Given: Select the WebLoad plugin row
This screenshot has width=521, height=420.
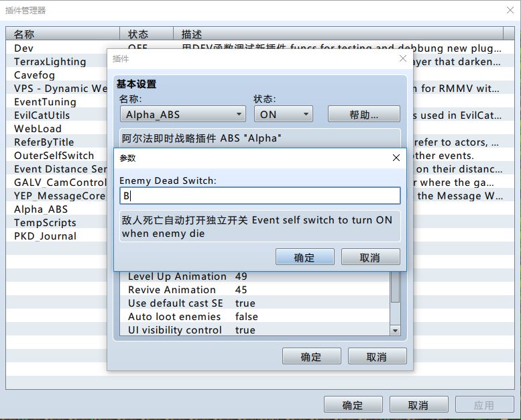Looking at the screenshot, I should coord(56,128).
